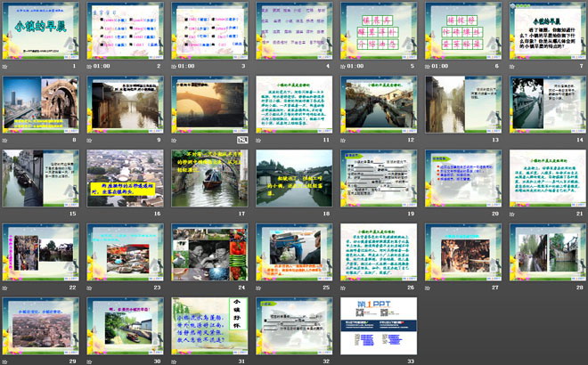Select slide 18 river bridge thumbnail
This screenshot has width=588, height=365.
coord(294,178)
